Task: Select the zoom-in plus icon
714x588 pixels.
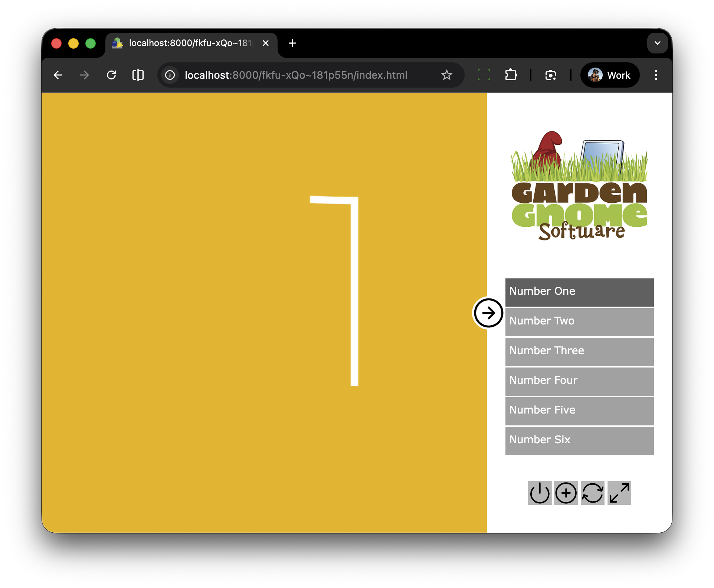Action: (x=566, y=493)
